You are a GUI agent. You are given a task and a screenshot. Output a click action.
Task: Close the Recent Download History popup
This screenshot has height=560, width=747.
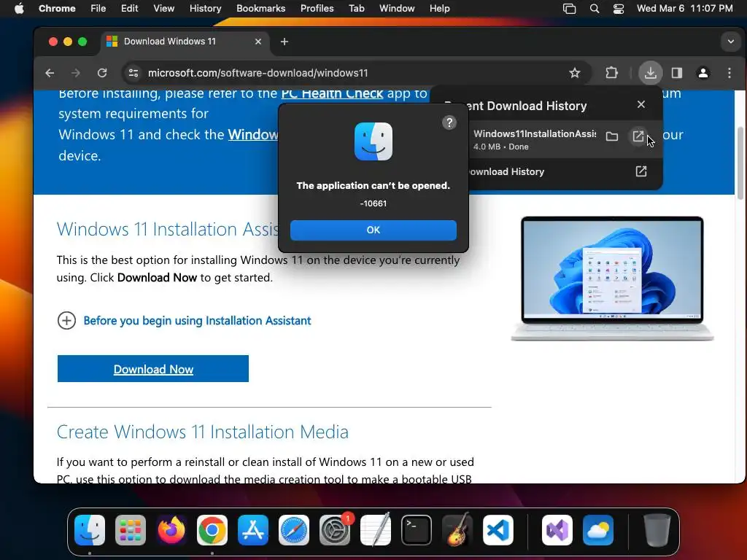pos(640,104)
